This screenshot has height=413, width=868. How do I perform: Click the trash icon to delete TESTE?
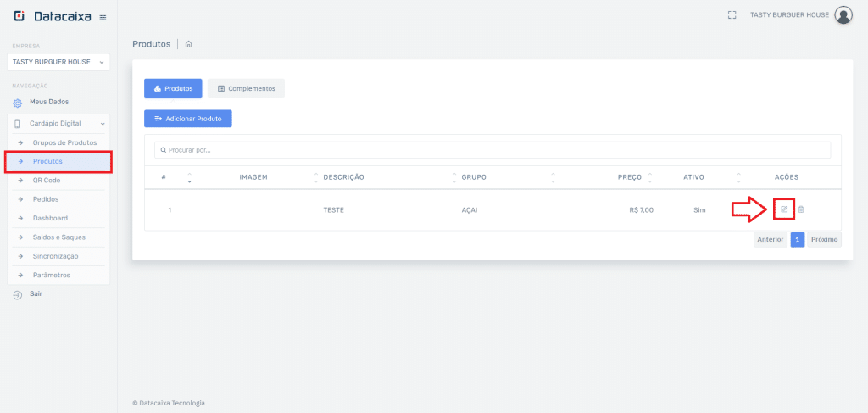[801, 209]
